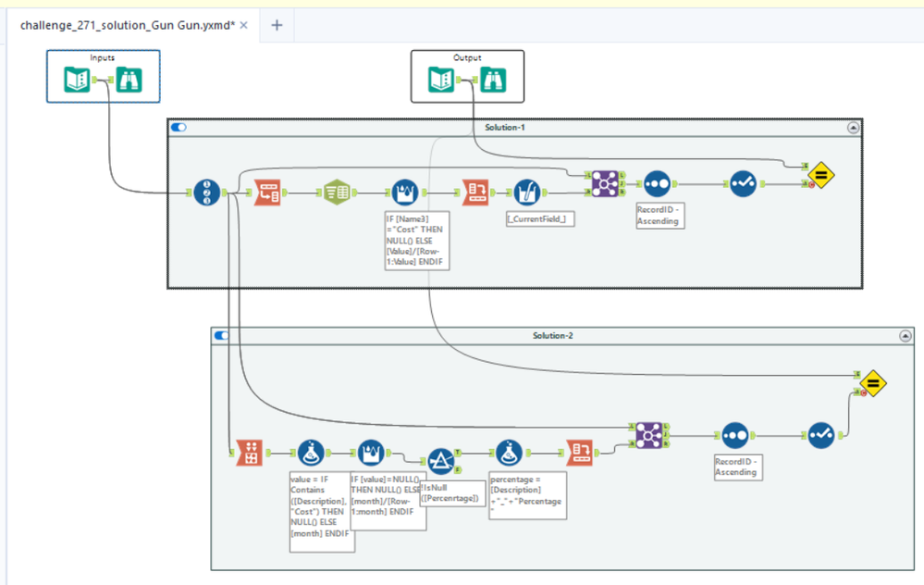Select the Transpose tool in Solution-1
Viewport: 924px width, 585px height.
tap(267, 193)
